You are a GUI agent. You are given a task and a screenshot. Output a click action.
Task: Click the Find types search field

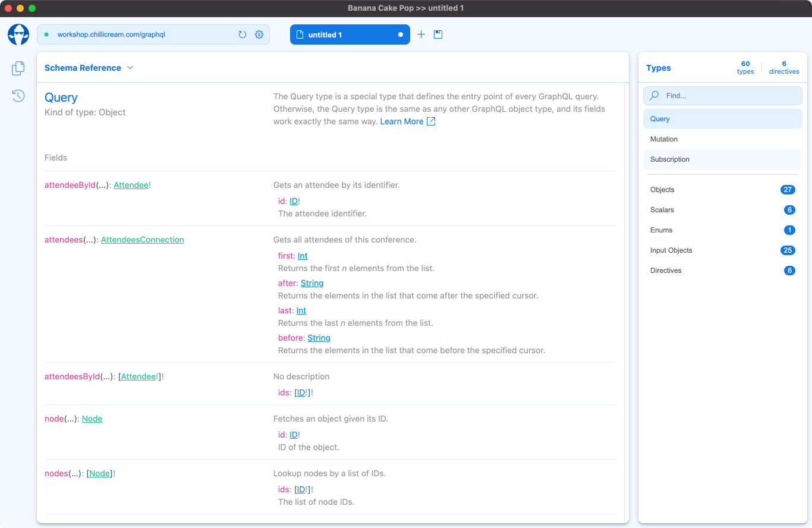728,95
